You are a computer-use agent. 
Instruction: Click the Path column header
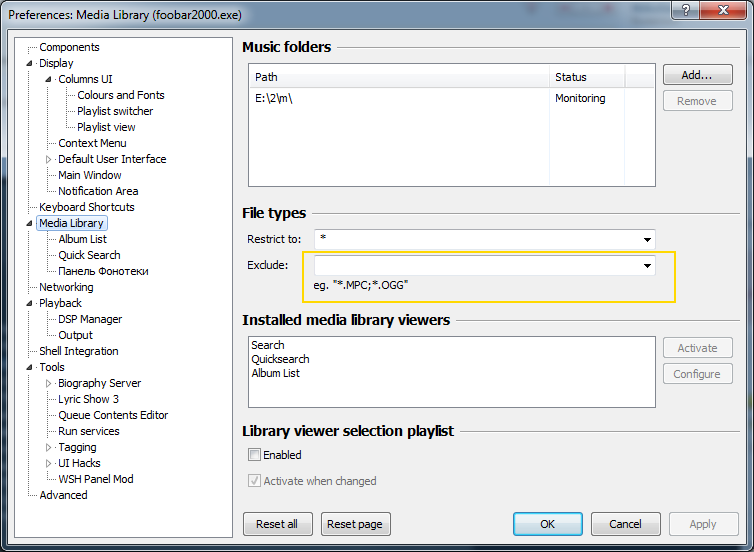tap(400, 77)
